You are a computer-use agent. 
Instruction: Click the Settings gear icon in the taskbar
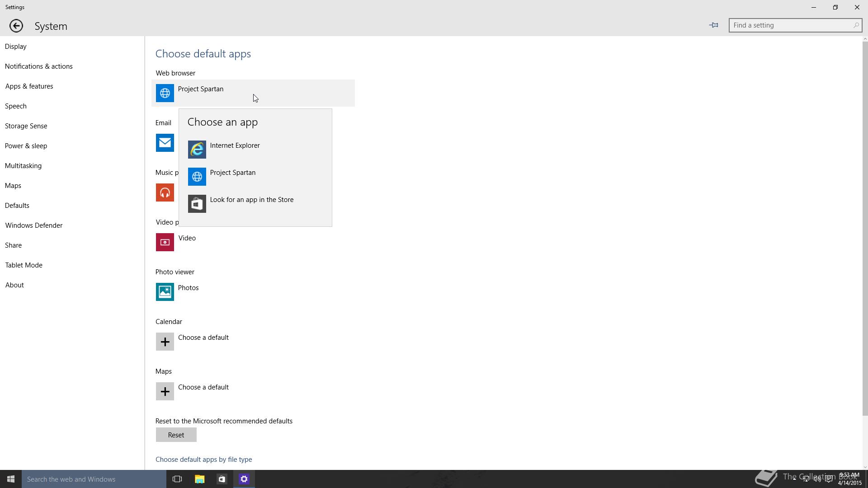pyautogui.click(x=244, y=479)
